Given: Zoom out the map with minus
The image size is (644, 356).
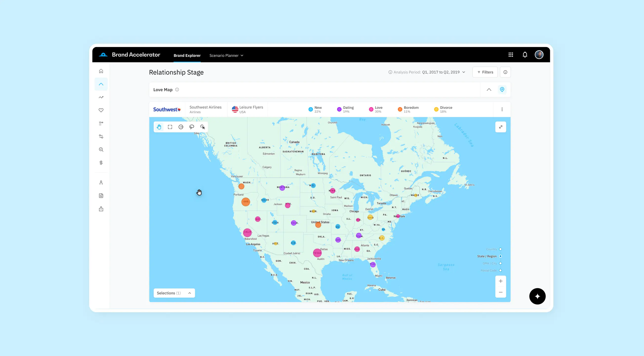Looking at the screenshot, I should [x=501, y=292].
